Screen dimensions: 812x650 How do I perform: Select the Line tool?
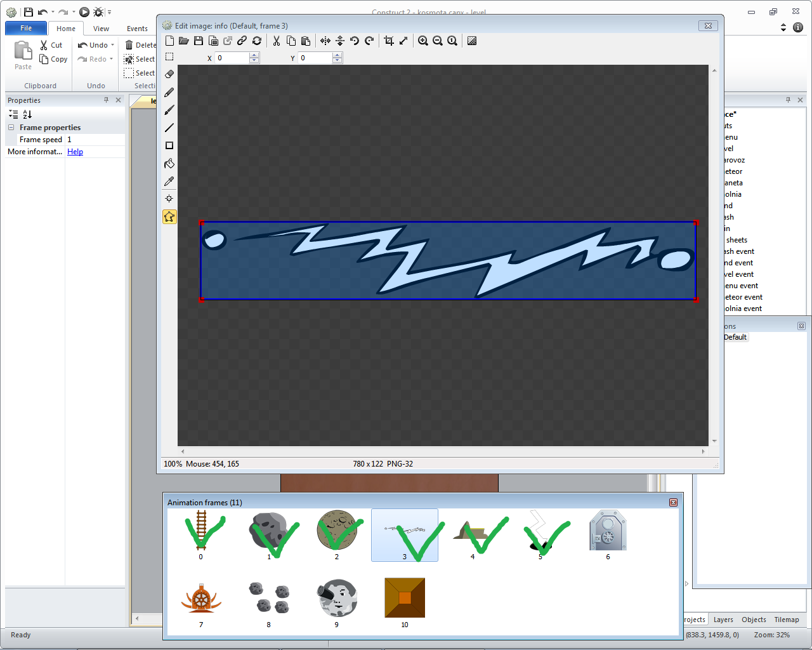(169, 128)
